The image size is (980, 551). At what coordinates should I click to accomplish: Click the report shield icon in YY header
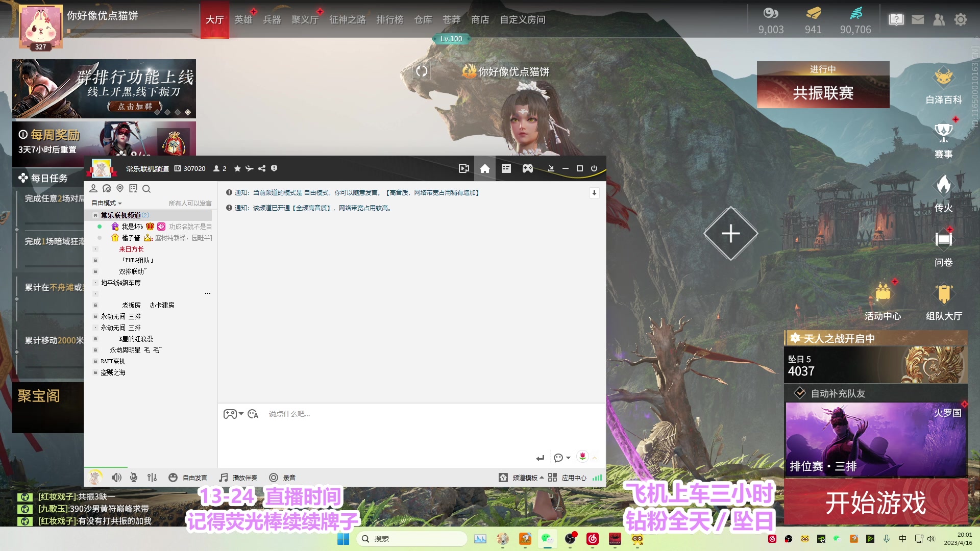(274, 168)
